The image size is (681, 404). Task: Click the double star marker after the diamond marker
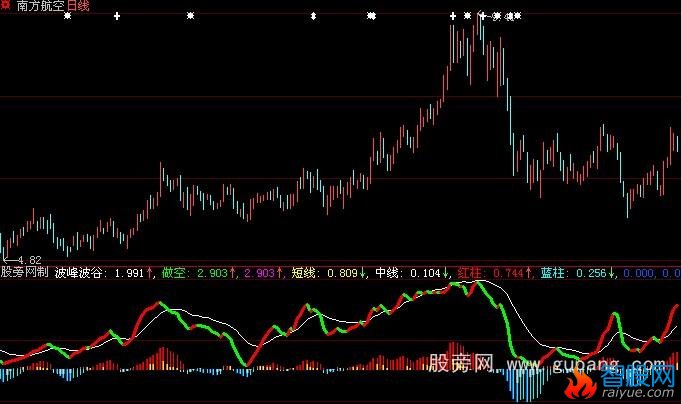(371, 16)
